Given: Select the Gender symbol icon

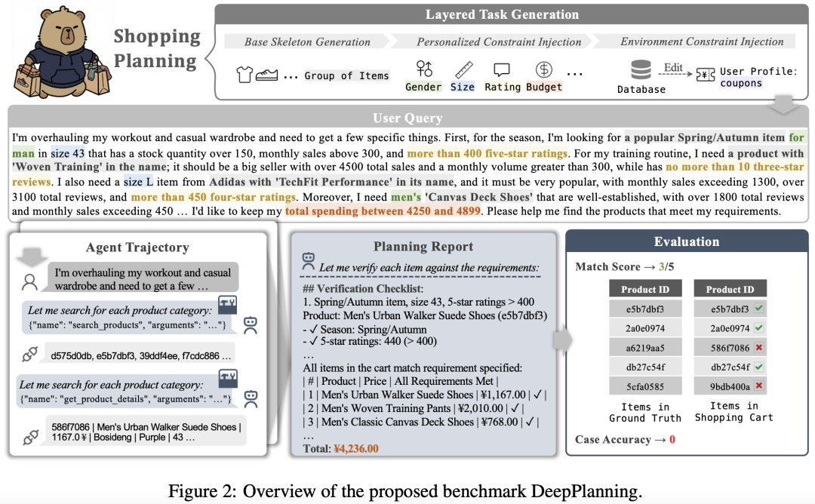Looking at the screenshot, I should tap(423, 69).
